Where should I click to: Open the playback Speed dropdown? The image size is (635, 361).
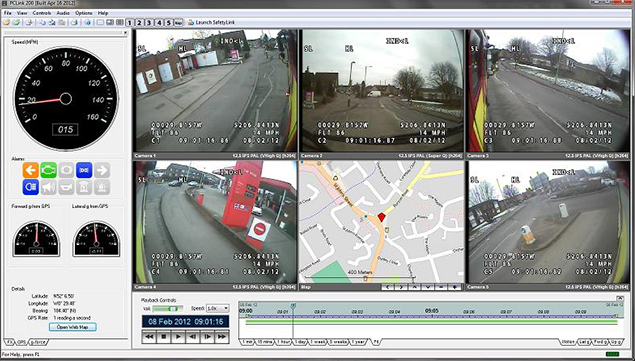(217, 308)
